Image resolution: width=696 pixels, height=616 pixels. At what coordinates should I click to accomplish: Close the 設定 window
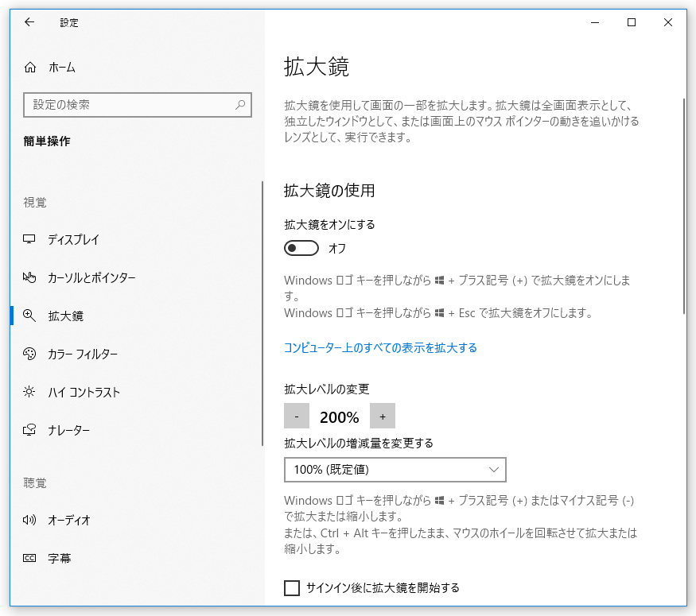click(x=668, y=22)
